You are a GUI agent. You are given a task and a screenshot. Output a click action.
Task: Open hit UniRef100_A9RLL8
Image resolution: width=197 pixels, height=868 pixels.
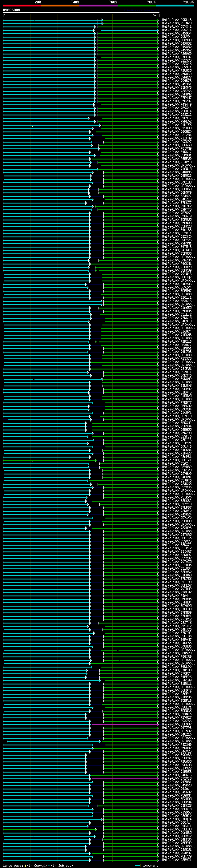[x=177, y=20]
